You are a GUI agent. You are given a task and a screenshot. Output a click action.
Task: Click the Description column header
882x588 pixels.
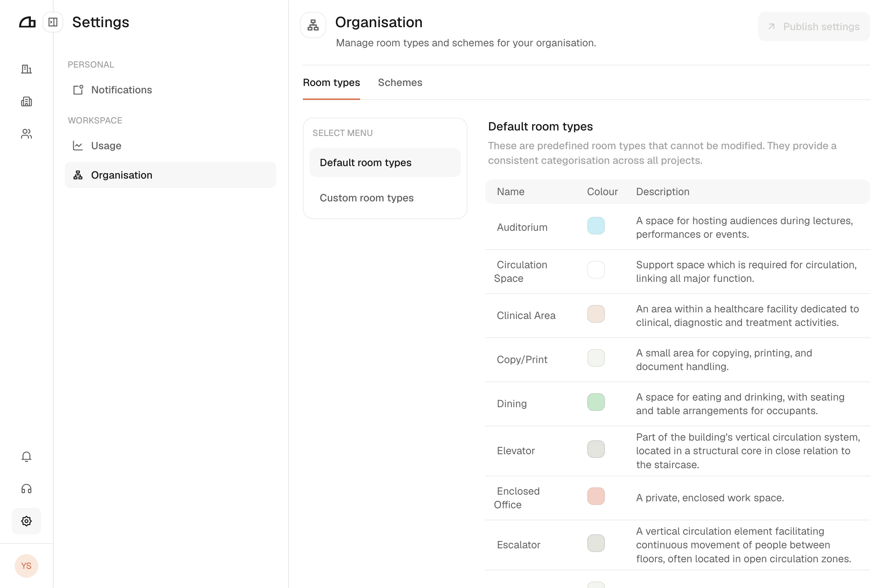(x=663, y=191)
